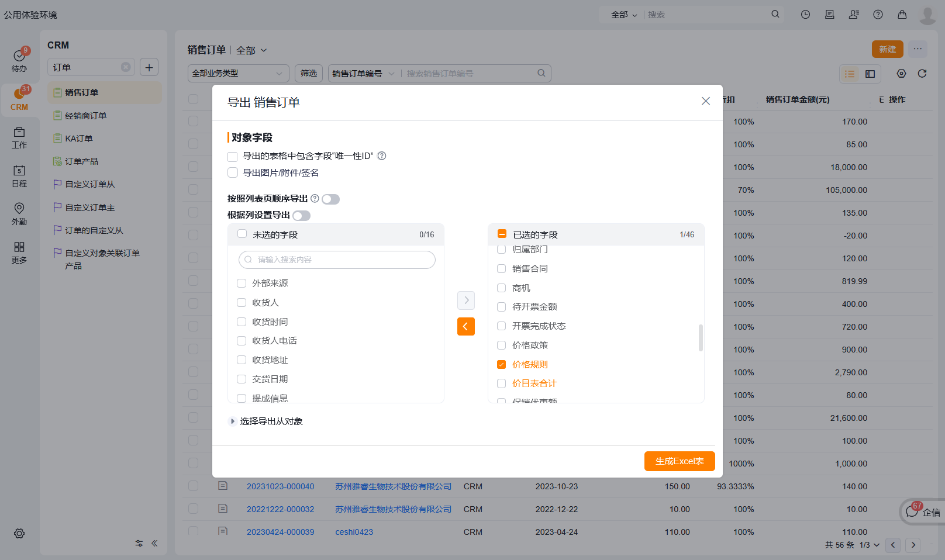Screen dimensions: 945x560
Task: Open the 销售订单编号 search field dropdown
Action: (x=363, y=74)
